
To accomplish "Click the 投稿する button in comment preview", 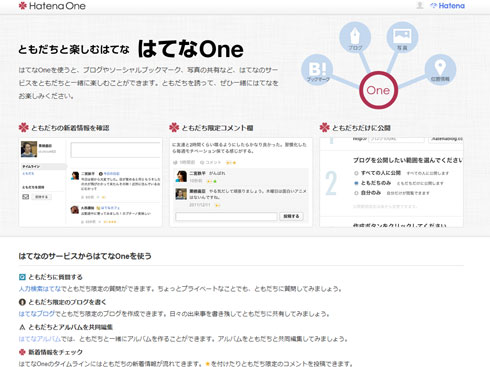I will [291, 216].
